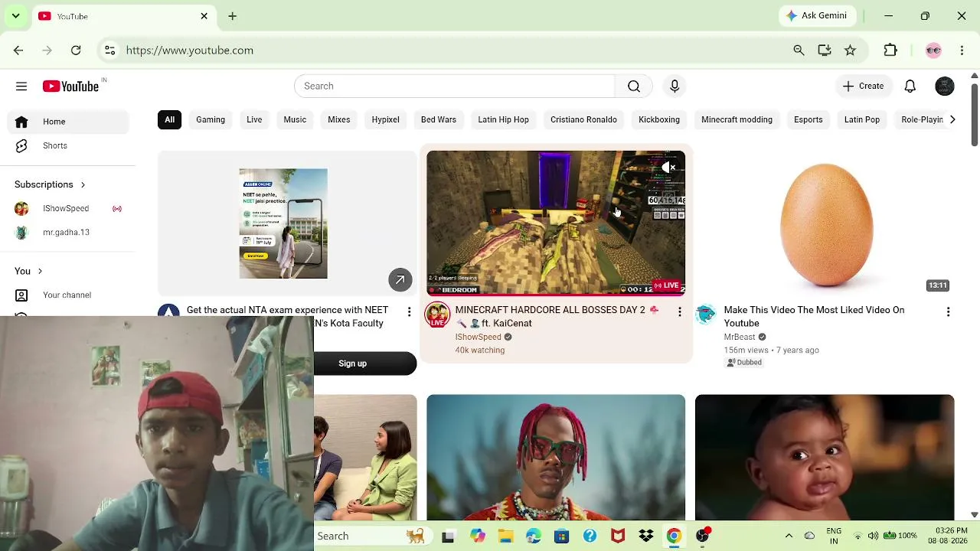Select the Minecraft modding chip

[x=737, y=120]
